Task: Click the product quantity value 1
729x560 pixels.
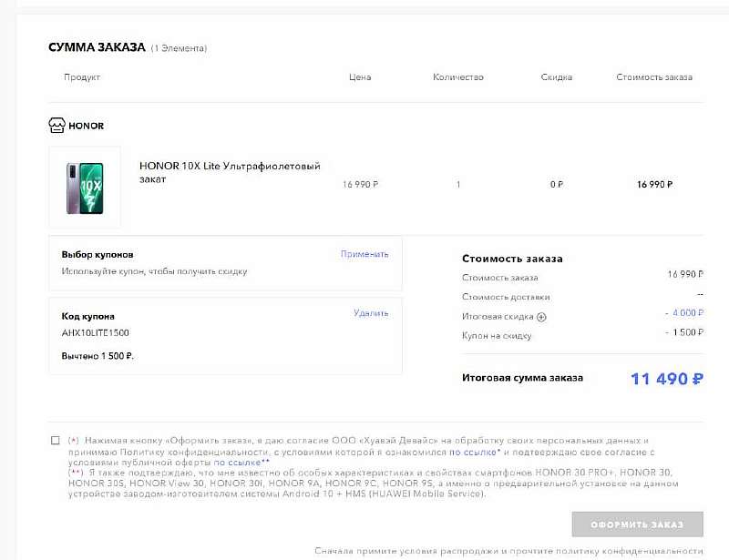Action: 458,185
